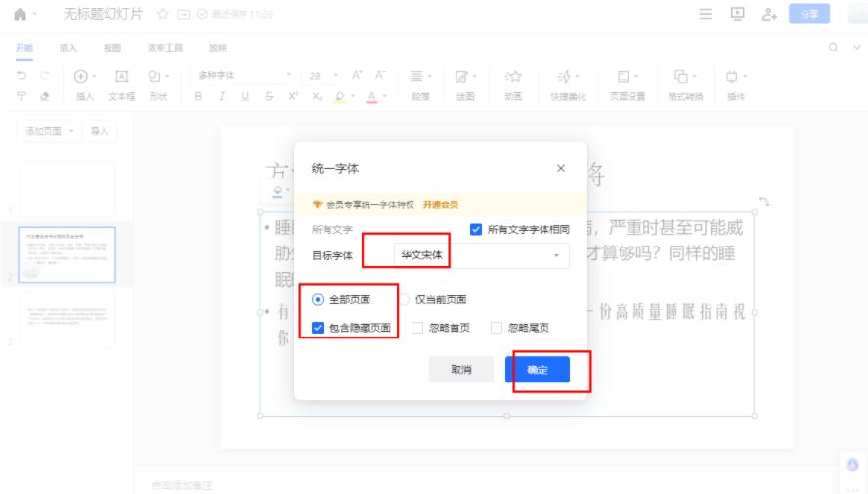This screenshot has width=868, height=494.
Task: Click the 开通会员 link
Action: pos(441,204)
